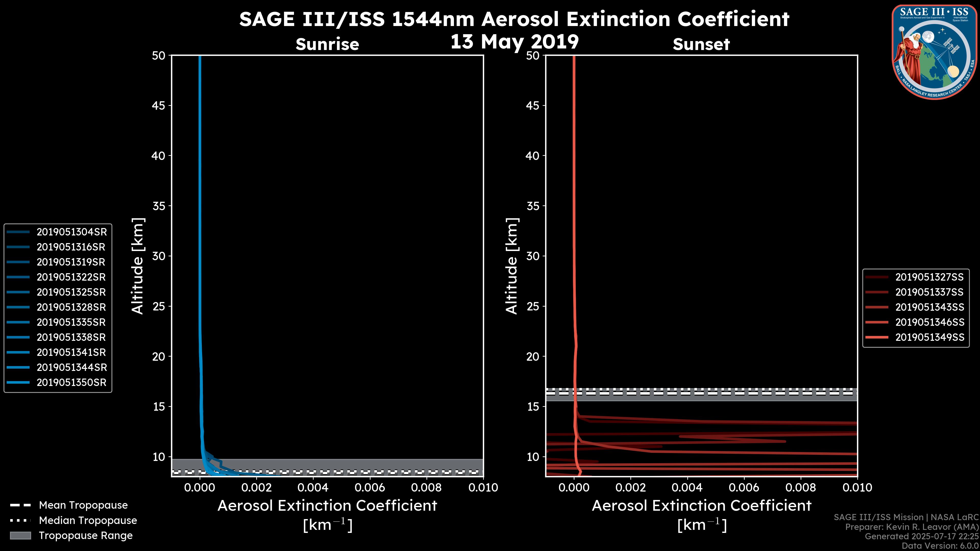The image size is (980, 551).
Task: Click the 2019051343SS legend label
Action: (x=929, y=307)
